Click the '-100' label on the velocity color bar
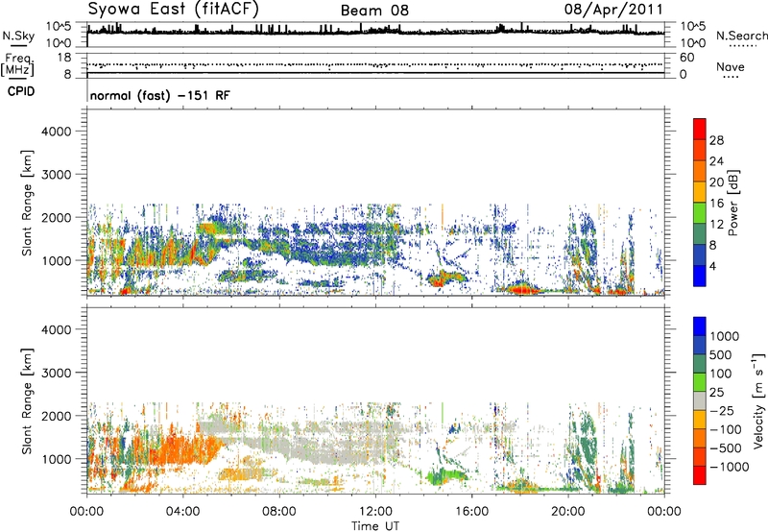The image size is (768, 532). [726, 429]
